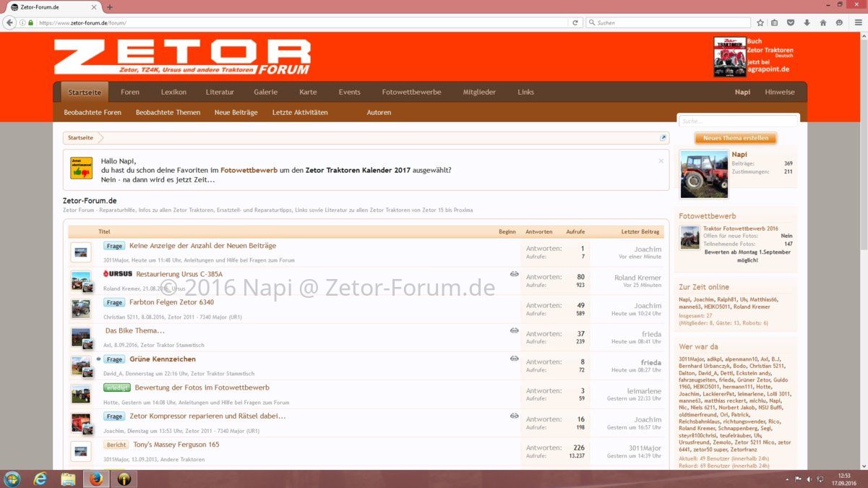Sort threads by the Letzter Beitrag header
This screenshot has width=868, height=488.
pyautogui.click(x=640, y=231)
